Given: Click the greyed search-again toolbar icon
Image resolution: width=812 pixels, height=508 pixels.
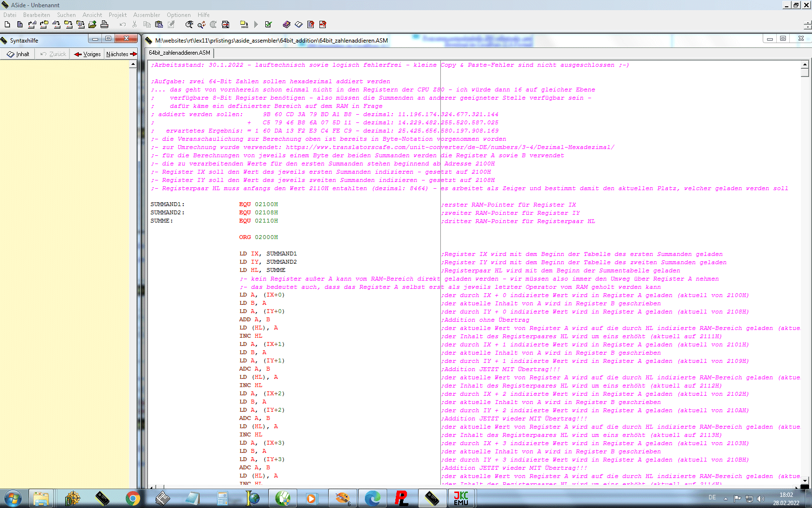Looking at the screenshot, I should [x=213, y=24].
